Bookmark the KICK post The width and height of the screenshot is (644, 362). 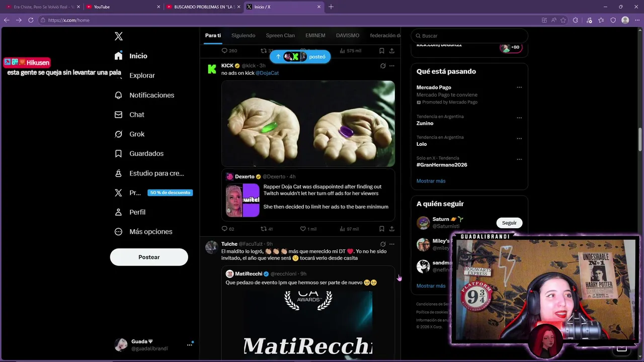click(382, 229)
